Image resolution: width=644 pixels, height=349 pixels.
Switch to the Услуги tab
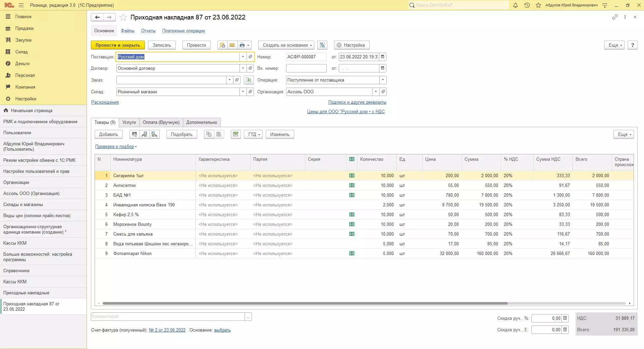click(129, 122)
